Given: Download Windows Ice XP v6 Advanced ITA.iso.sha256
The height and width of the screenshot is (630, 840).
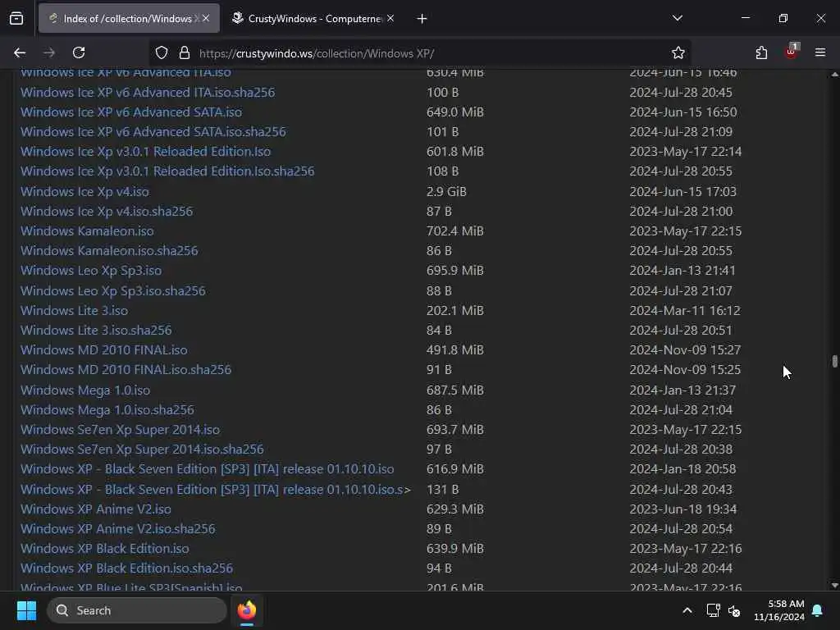Looking at the screenshot, I should 148,92.
